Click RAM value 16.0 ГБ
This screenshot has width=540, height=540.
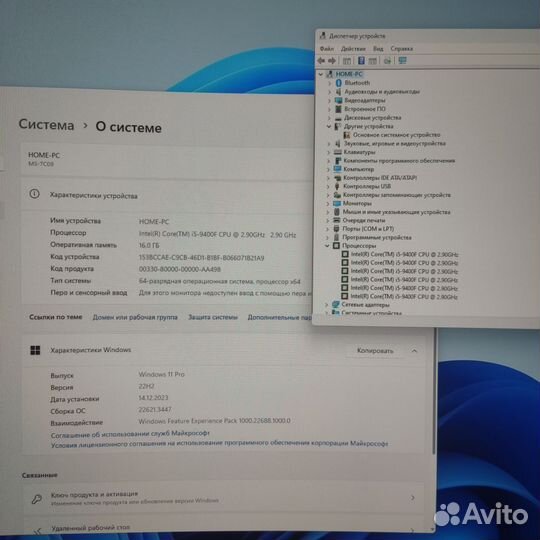[x=149, y=246]
